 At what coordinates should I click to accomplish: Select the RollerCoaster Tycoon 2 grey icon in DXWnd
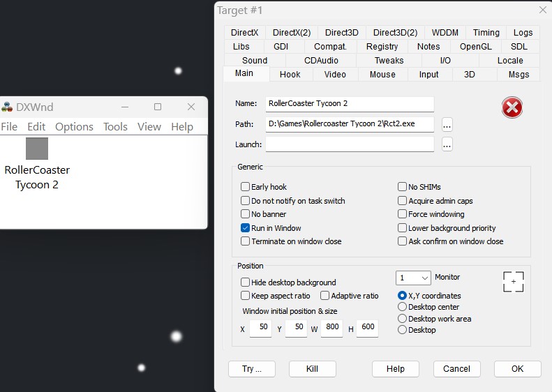(37, 149)
